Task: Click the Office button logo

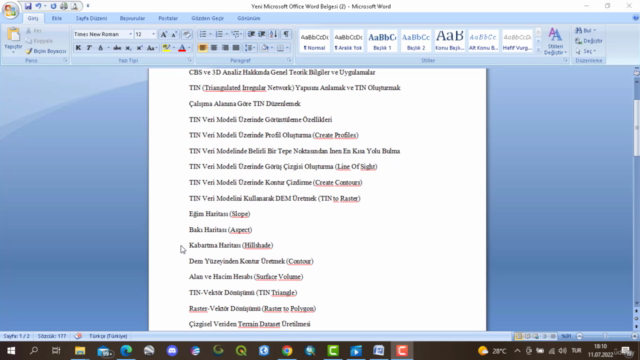Action: point(10,10)
